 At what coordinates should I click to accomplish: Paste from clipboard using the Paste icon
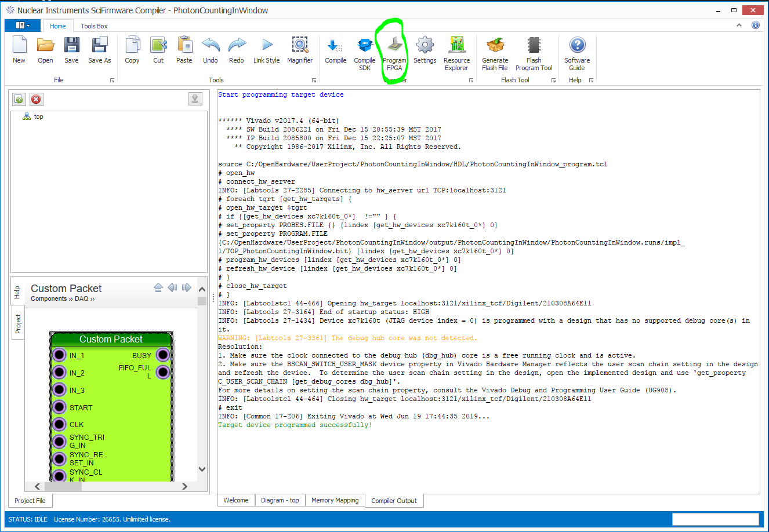[x=184, y=50]
